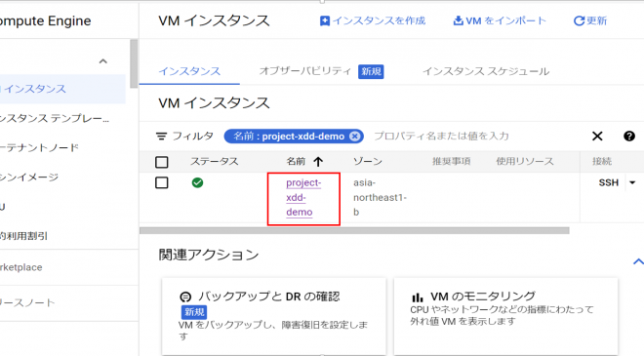Open the SSH dropdown arrow
Image resolution: width=644 pixels, height=356 pixels.
click(632, 182)
